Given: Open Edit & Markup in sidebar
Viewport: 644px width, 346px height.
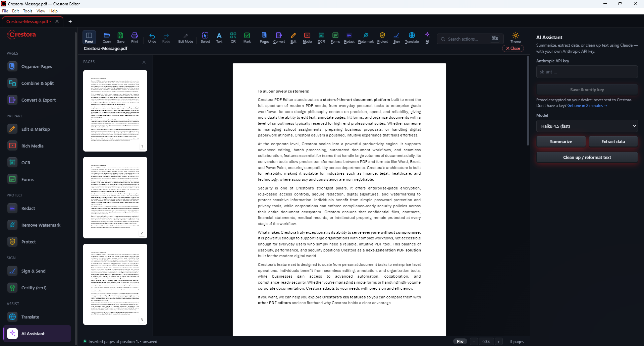Looking at the screenshot, I should point(37,129).
